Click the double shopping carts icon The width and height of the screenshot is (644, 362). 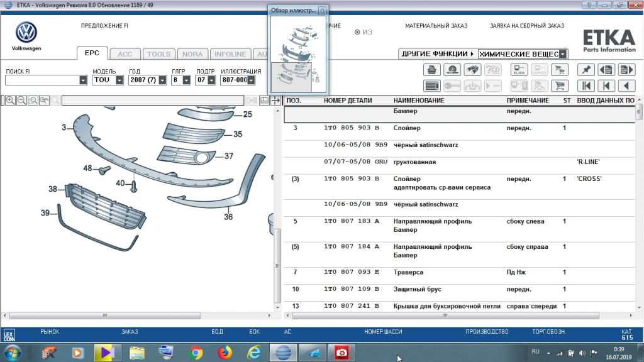coord(560,70)
